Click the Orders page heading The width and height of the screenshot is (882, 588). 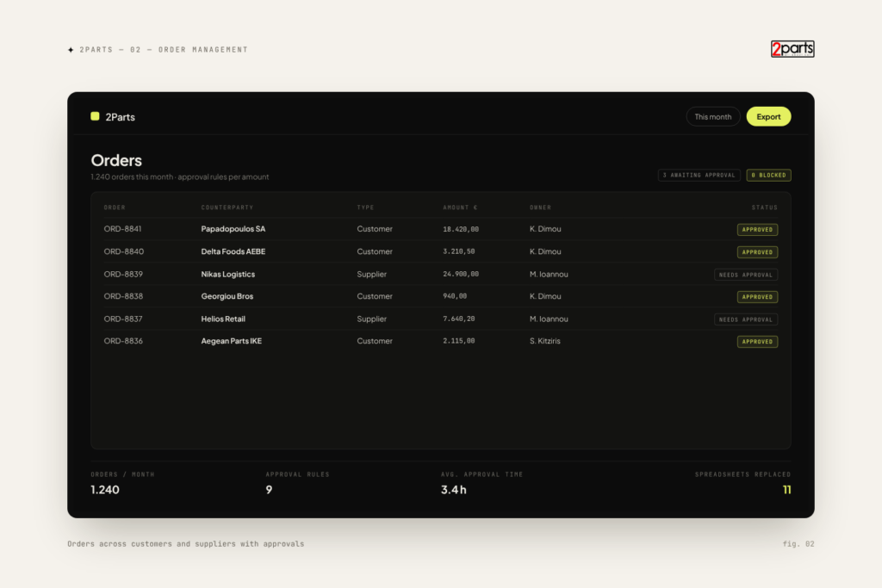[116, 160]
